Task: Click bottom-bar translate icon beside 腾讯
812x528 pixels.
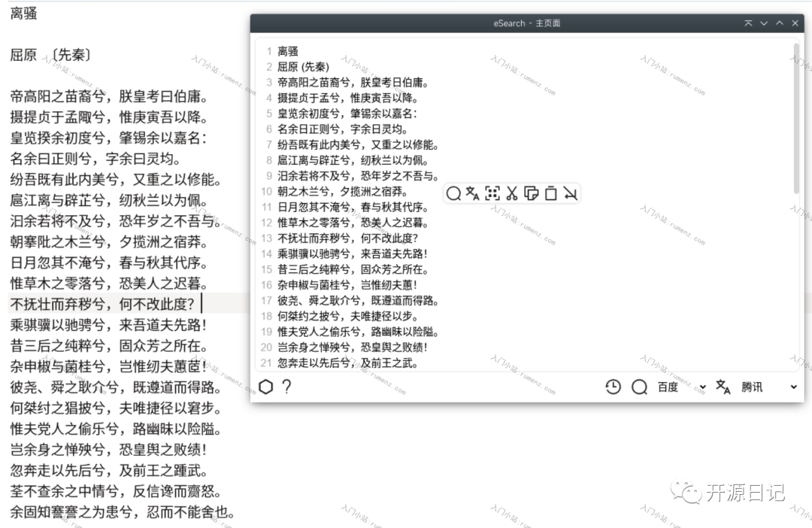Action: (723, 387)
